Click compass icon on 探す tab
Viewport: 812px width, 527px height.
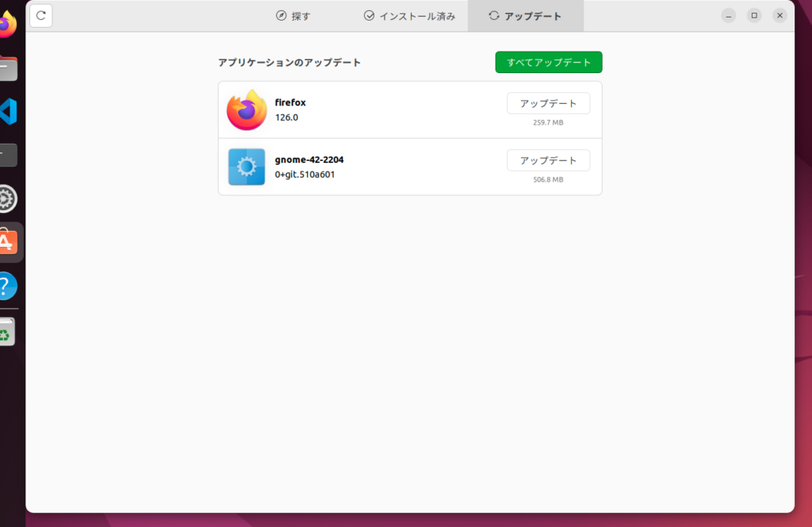pyautogui.click(x=282, y=16)
